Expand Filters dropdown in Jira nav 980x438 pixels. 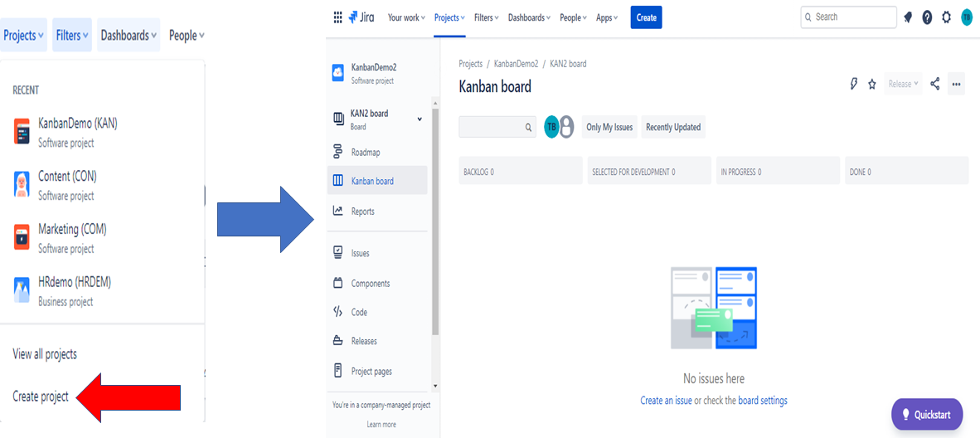(486, 17)
